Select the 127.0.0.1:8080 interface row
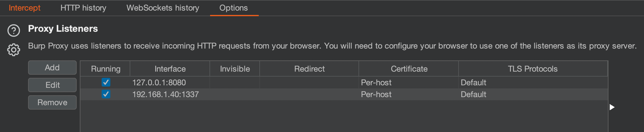The width and height of the screenshot is (644, 132). [x=344, y=82]
